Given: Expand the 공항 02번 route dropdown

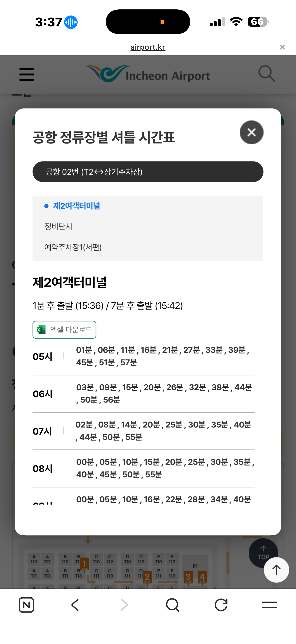Looking at the screenshot, I should [x=148, y=172].
